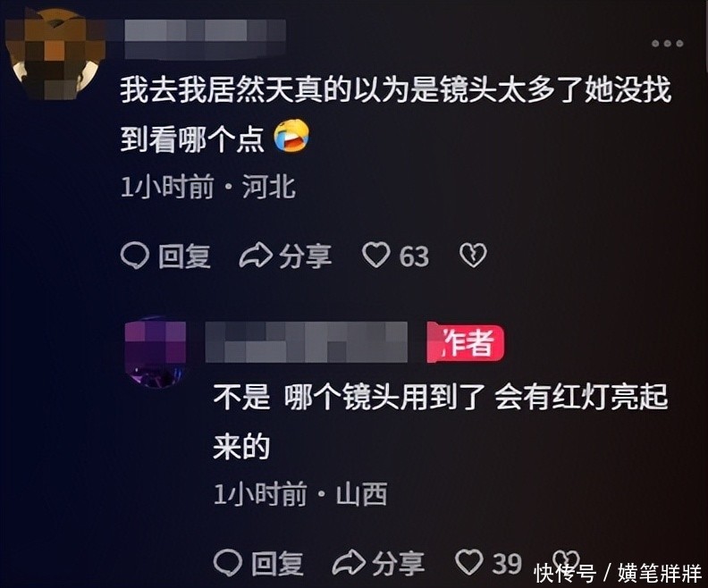Image resolution: width=708 pixels, height=588 pixels.
Task: Click the share arrow icon under author's reply
Action: click(x=349, y=562)
